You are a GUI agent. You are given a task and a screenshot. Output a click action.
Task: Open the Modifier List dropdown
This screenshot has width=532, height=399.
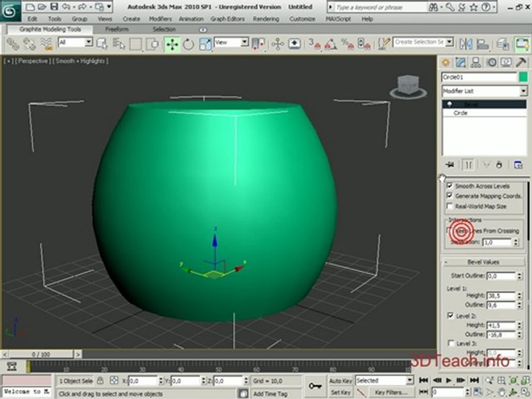click(484, 91)
